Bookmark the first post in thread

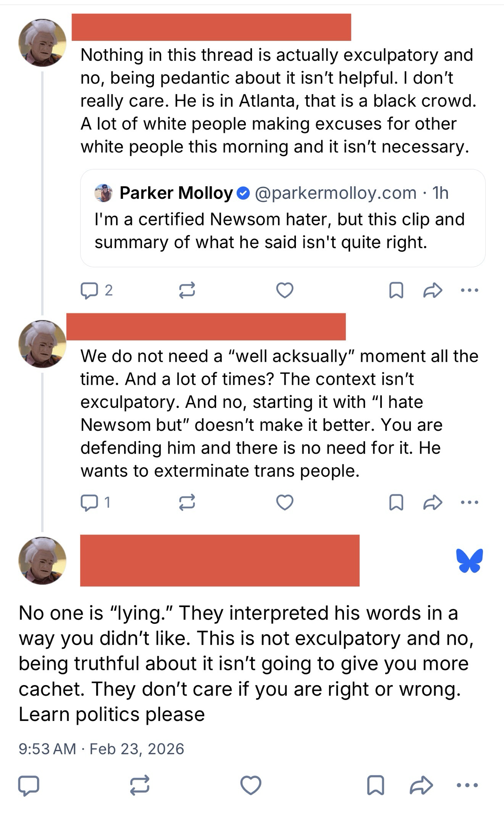pos(396,291)
